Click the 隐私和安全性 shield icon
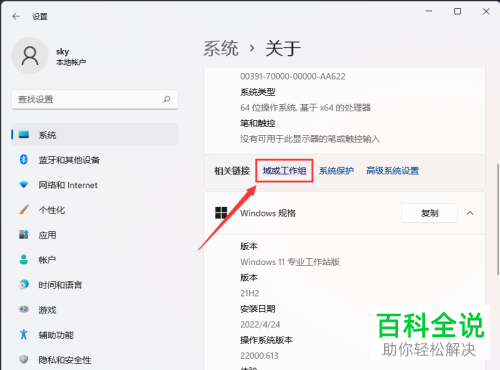The height and width of the screenshot is (370, 500). coord(24,359)
